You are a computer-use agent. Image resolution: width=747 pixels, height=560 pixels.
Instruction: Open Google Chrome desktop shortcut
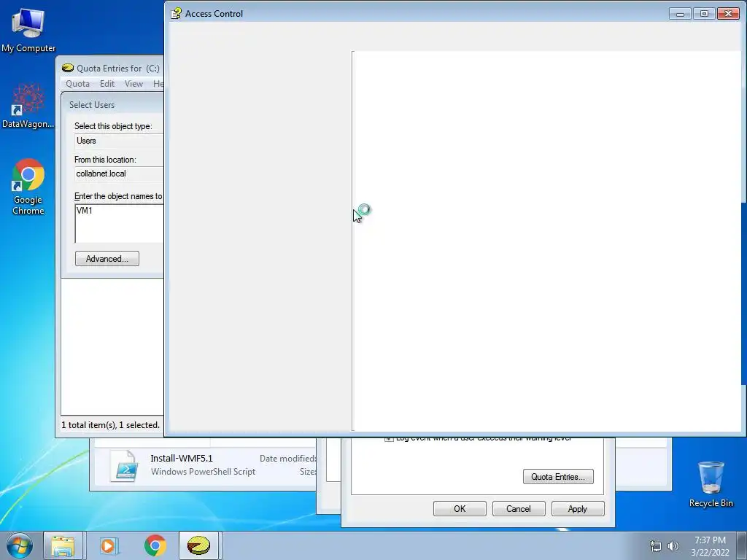(28, 187)
